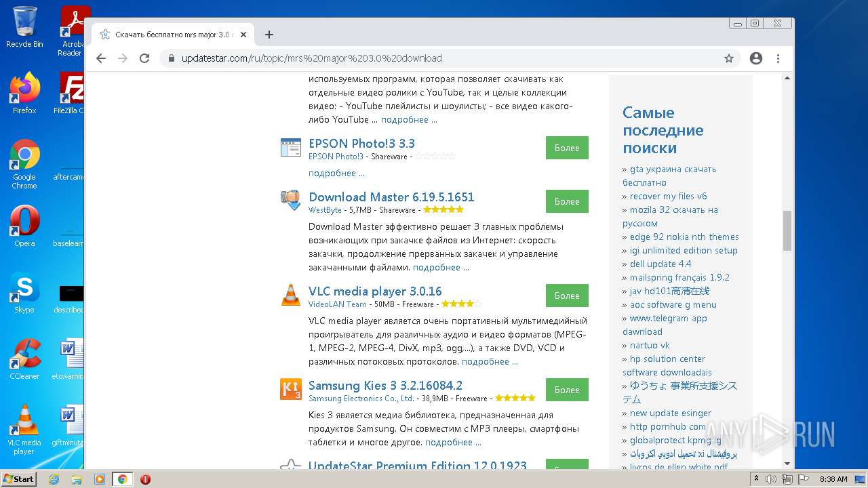This screenshot has width=868, height=488.
Task: Open the Chrome profile avatar menu
Action: pos(756,58)
